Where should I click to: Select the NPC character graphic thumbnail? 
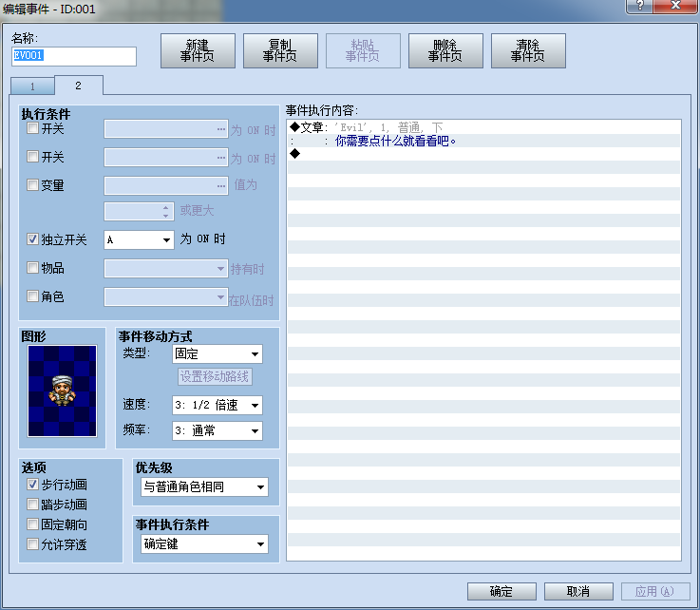tap(62, 391)
